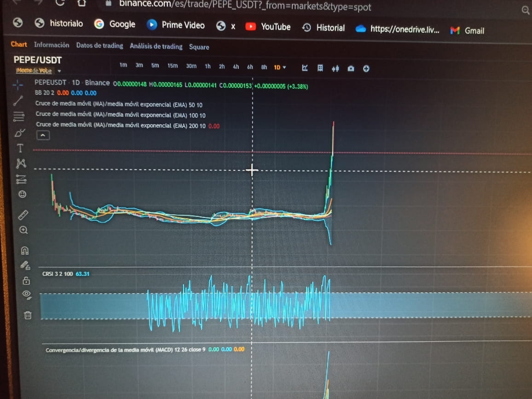Select the 15m timeframe

[x=173, y=66]
